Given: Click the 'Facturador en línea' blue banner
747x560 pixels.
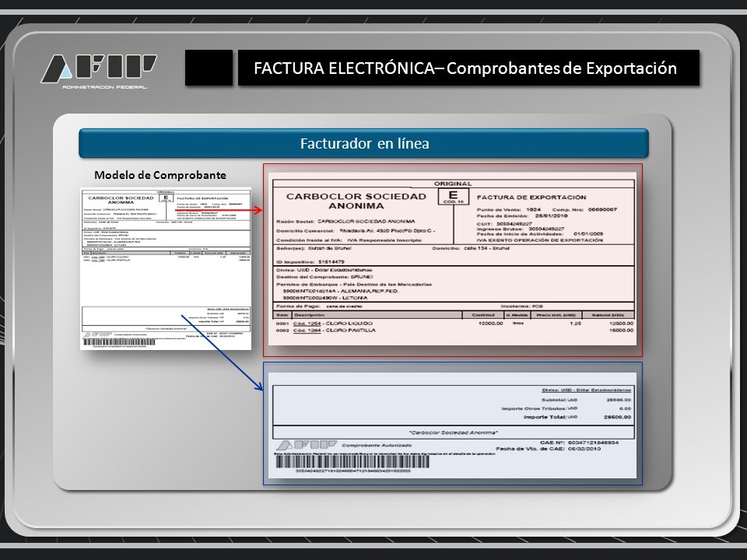Looking at the screenshot, I should coord(363,143).
